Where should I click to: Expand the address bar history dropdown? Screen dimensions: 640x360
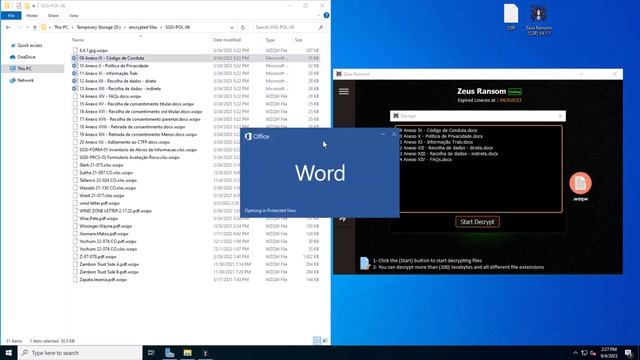(x=232, y=27)
